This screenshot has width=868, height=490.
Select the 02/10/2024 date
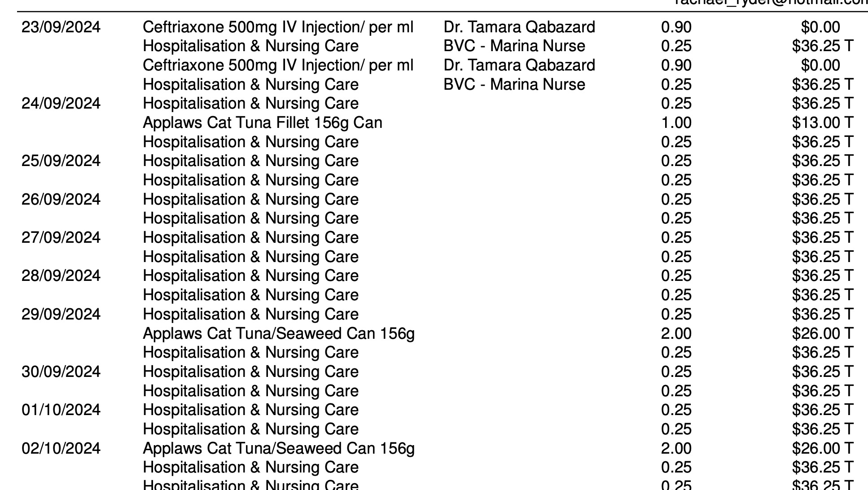tap(61, 448)
